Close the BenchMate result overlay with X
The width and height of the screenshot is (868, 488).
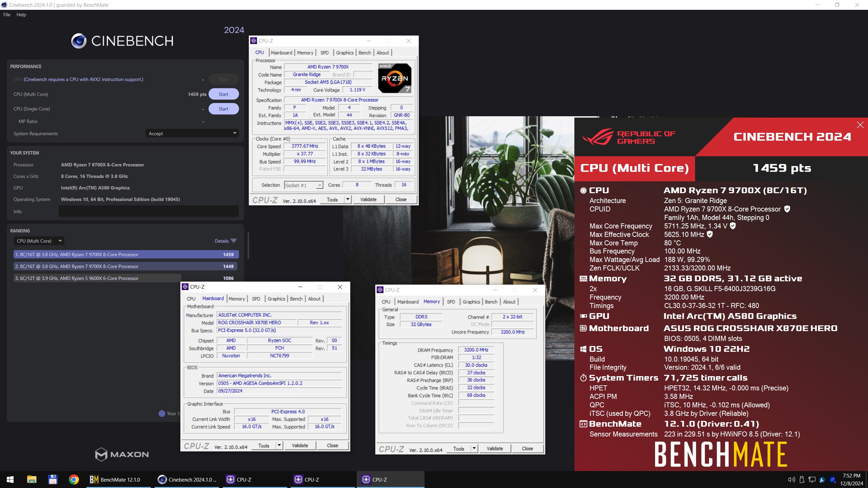click(860, 125)
